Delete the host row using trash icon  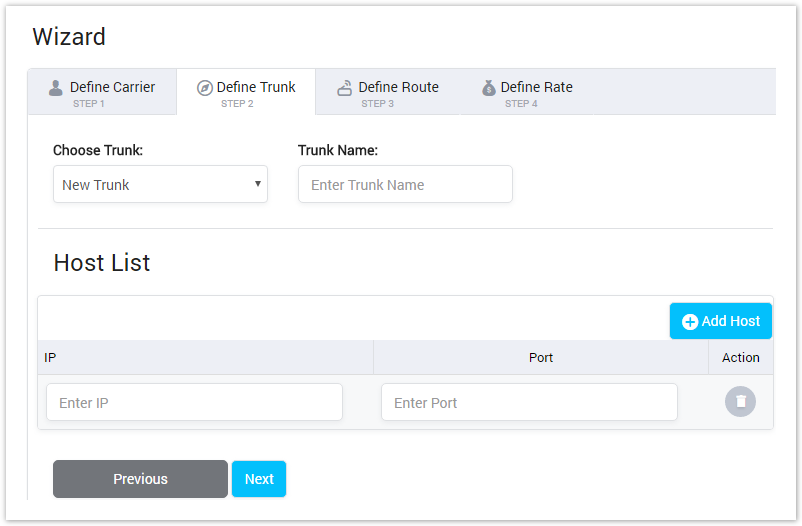point(740,401)
